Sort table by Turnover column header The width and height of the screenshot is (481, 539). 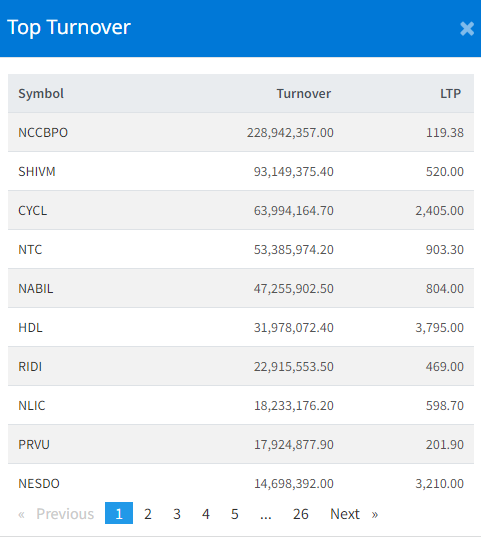coord(304,94)
